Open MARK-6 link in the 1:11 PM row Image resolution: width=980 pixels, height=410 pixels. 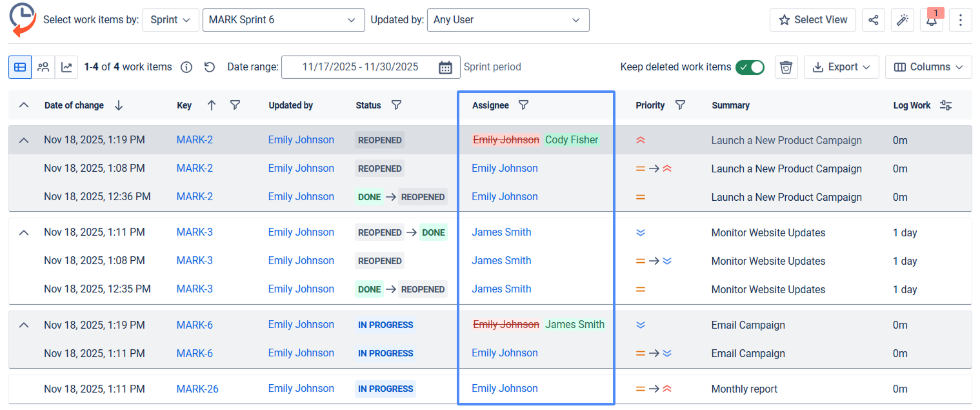pyautogui.click(x=195, y=353)
